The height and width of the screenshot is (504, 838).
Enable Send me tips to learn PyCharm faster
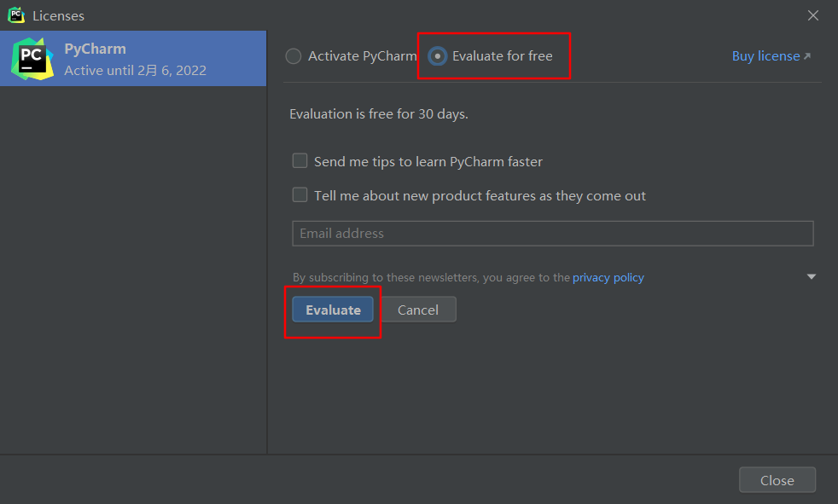pyautogui.click(x=300, y=160)
